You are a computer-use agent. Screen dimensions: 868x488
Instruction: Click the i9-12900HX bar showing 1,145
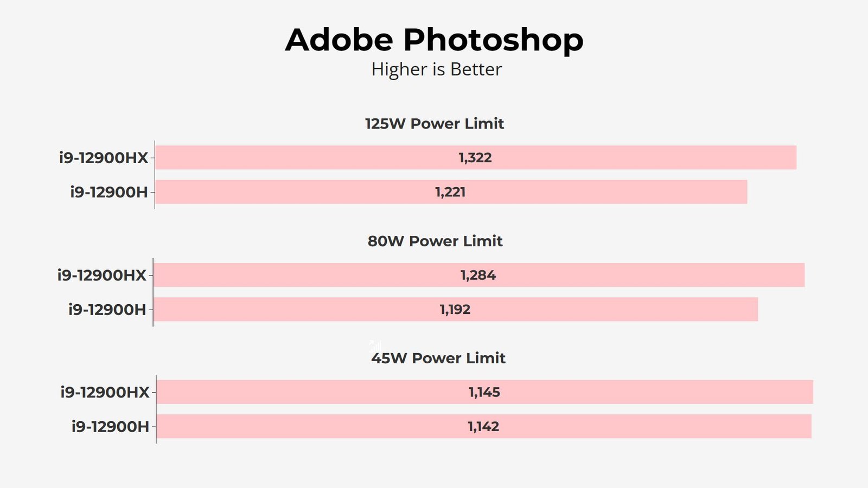click(485, 392)
